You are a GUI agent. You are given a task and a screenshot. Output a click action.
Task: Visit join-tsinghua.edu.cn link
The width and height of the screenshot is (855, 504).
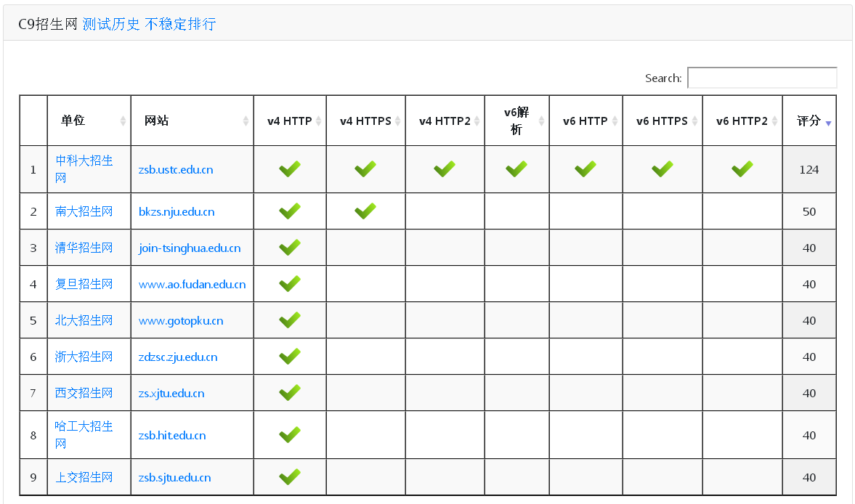pos(189,248)
